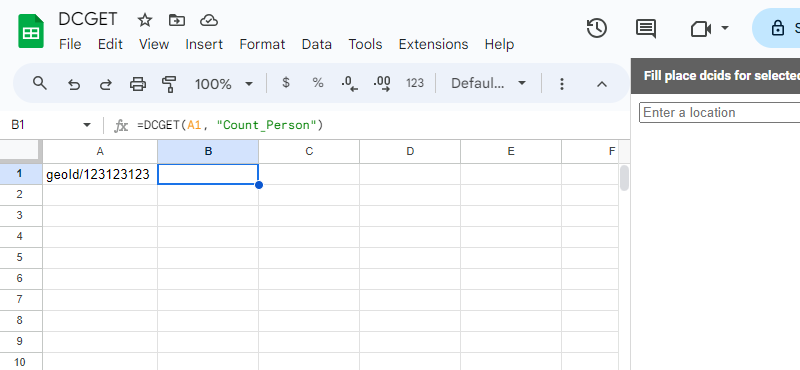The width and height of the screenshot is (800, 370).
Task: Decrease decimal places
Action: 349,83
